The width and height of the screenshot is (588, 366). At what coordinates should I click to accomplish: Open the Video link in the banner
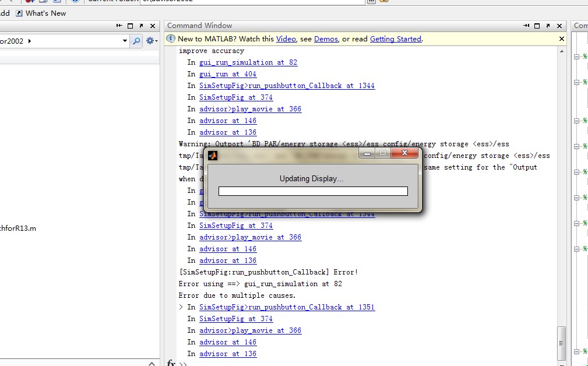[x=286, y=39]
